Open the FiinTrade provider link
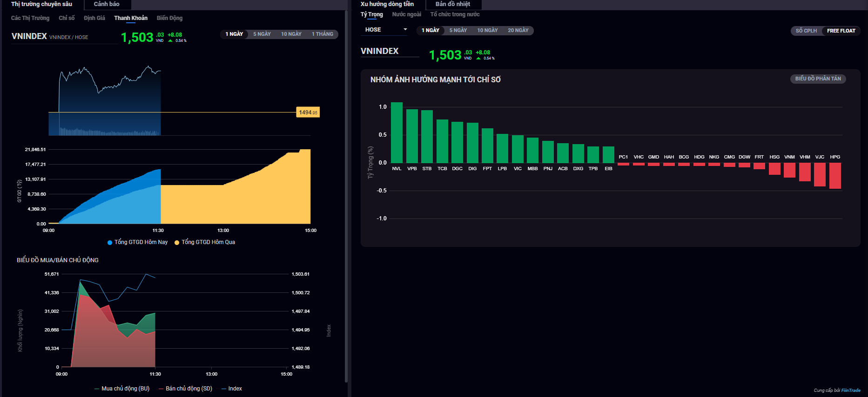 851,390
